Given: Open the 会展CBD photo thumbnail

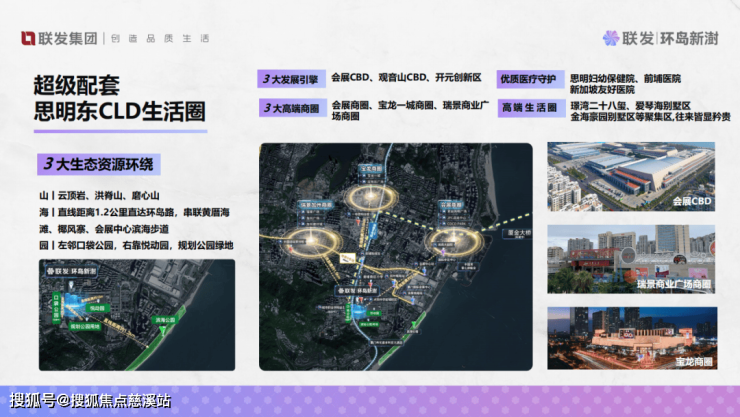Looking at the screenshot, I should [630, 177].
